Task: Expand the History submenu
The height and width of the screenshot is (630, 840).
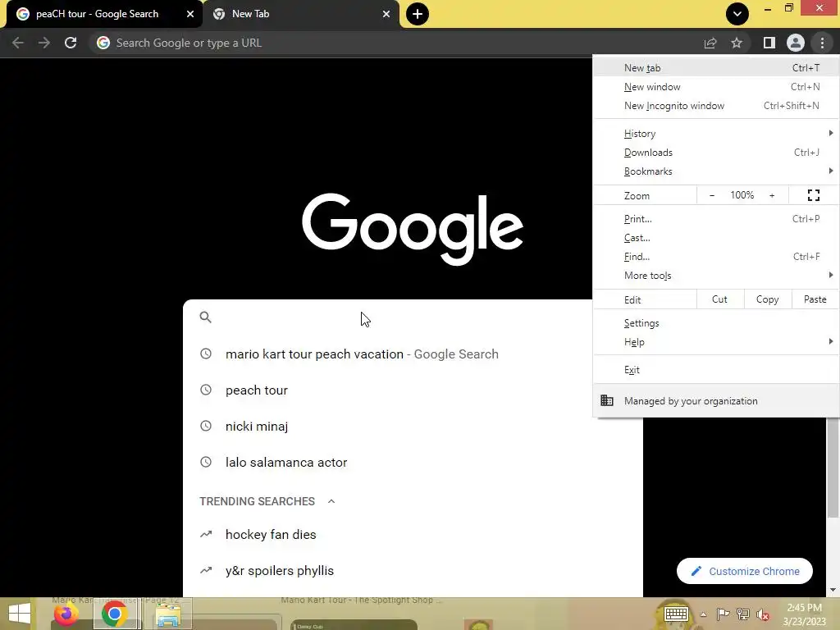Action: coord(715,134)
